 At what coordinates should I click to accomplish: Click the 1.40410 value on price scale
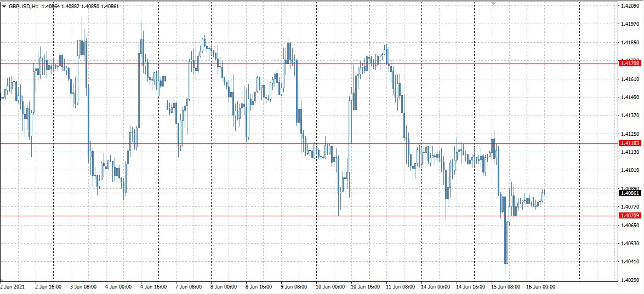[x=630, y=261]
